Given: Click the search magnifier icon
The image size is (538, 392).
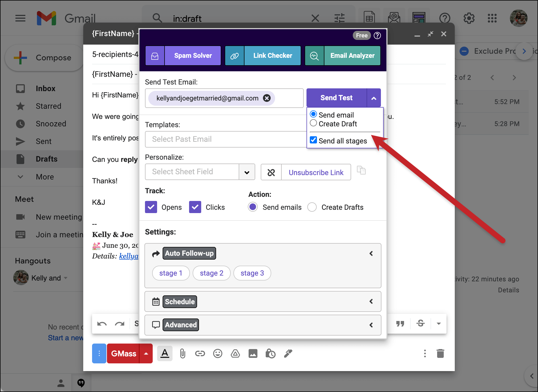Looking at the screenshot, I should point(157,18).
